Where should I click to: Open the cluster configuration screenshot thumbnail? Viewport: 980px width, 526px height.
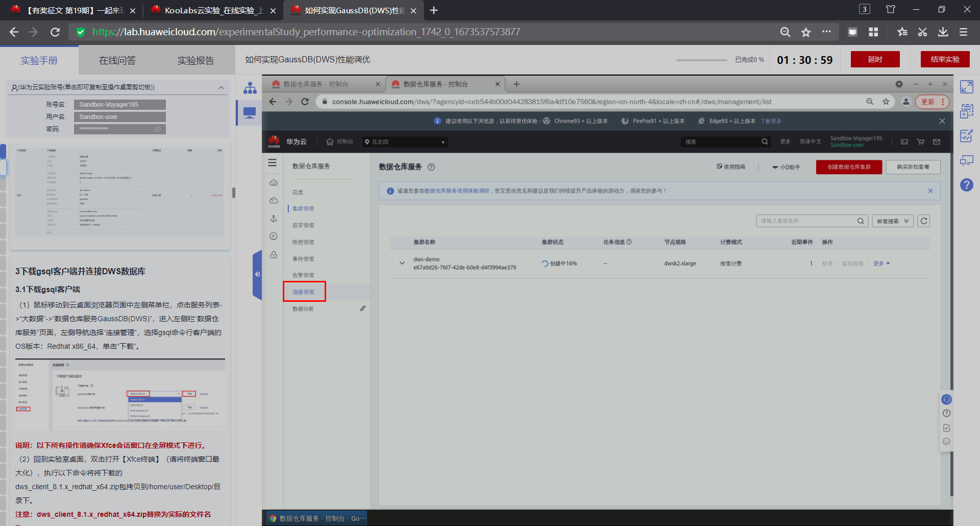(120, 193)
